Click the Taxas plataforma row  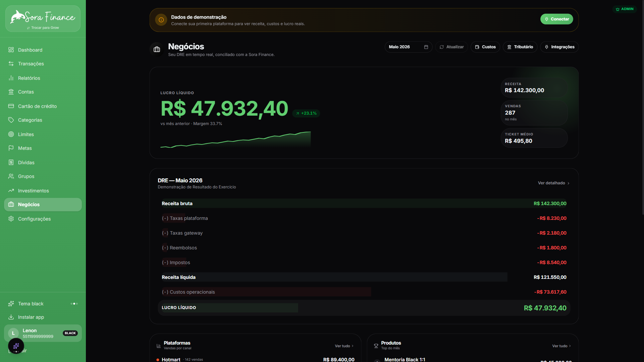coord(364,218)
